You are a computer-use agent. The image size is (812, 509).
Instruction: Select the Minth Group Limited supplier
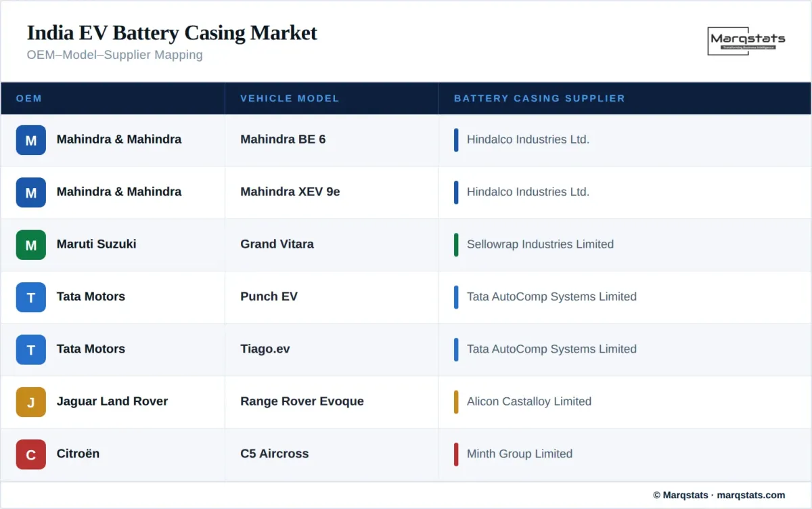(x=519, y=454)
